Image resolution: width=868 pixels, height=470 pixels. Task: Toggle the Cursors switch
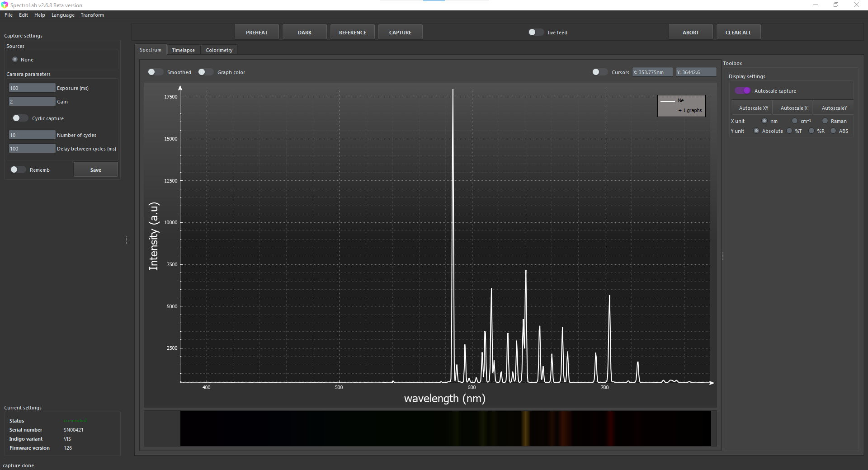coord(600,72)
